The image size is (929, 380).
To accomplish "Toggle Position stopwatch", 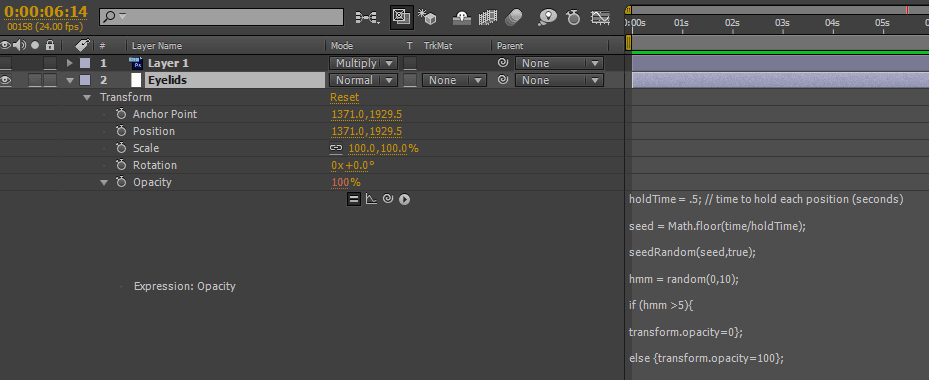I will coord(121,131).
